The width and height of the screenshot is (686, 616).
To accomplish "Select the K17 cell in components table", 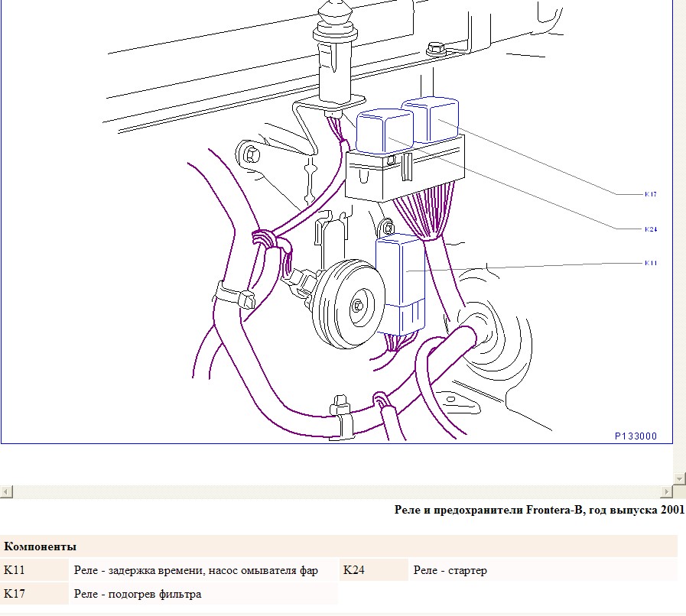I will (x=15, y=594).
